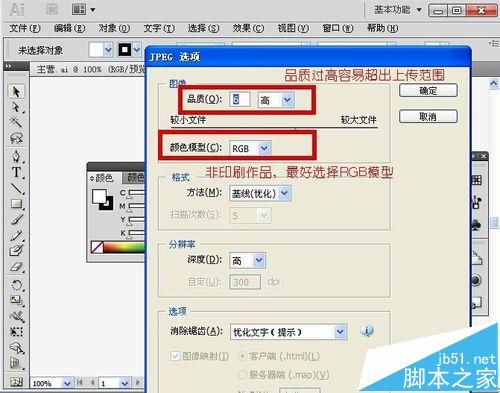Open the 视图 menu

(293, 28)
